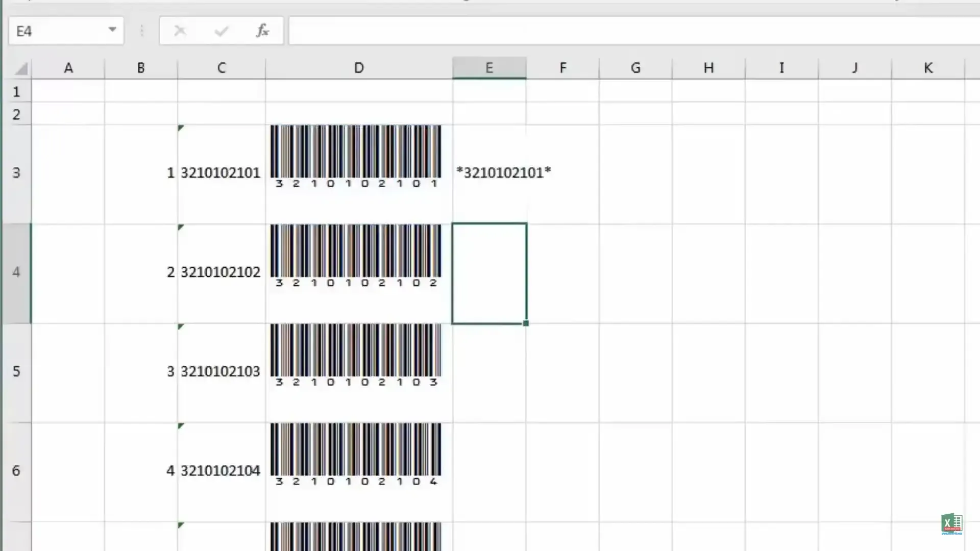Click the formula bar options dots
Screen dimensions: 980x551
pyautogui.click(x=141, y=31)
